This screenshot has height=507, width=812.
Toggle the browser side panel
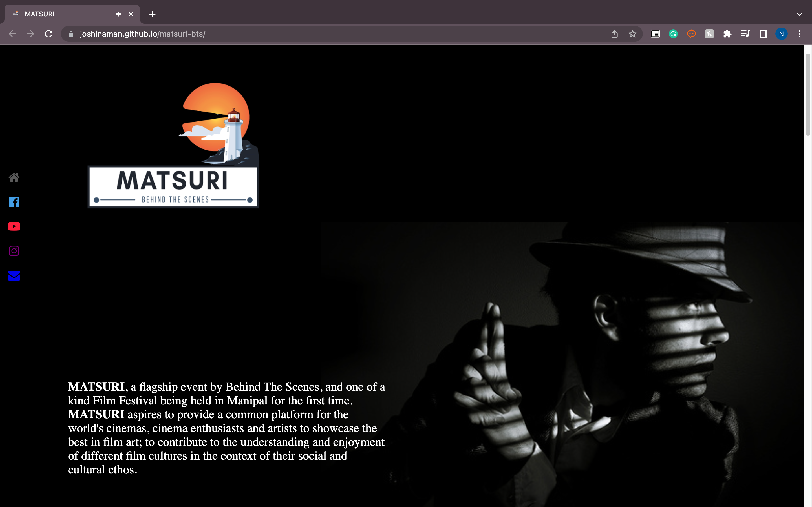pyautogui.click(x=763, y=34)
